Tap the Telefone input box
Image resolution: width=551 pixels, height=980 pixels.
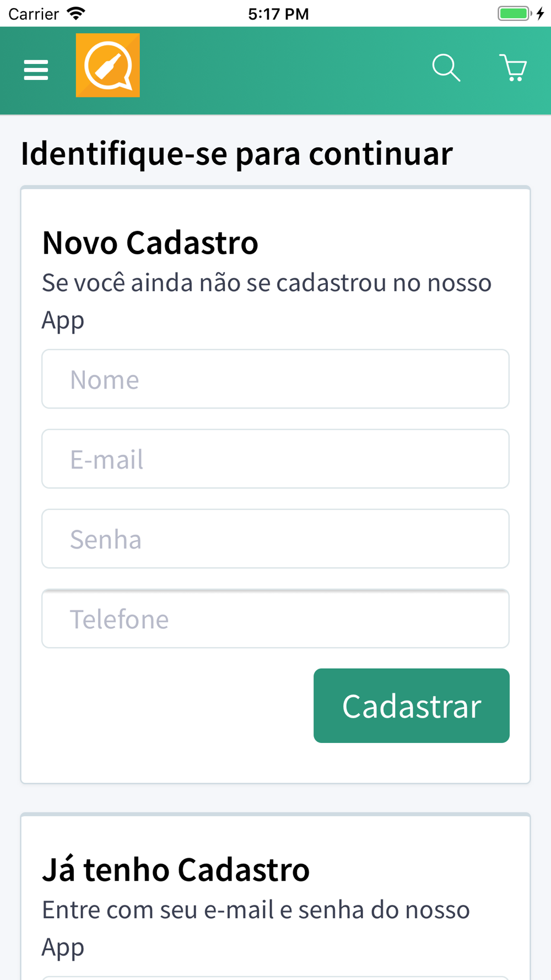(x=275, y=619)
